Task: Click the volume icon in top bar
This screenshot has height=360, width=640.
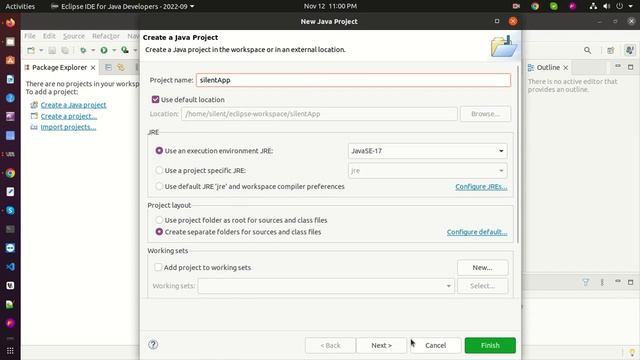Action: (x=607, y=6)
